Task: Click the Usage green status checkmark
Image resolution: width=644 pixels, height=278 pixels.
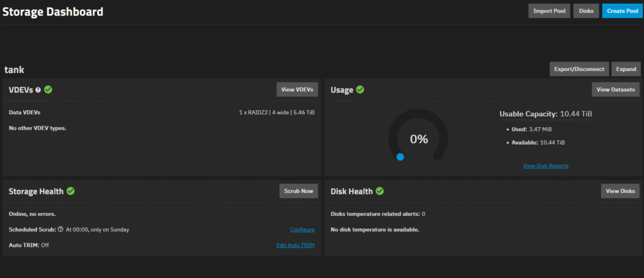Action: tap(360, 89)
